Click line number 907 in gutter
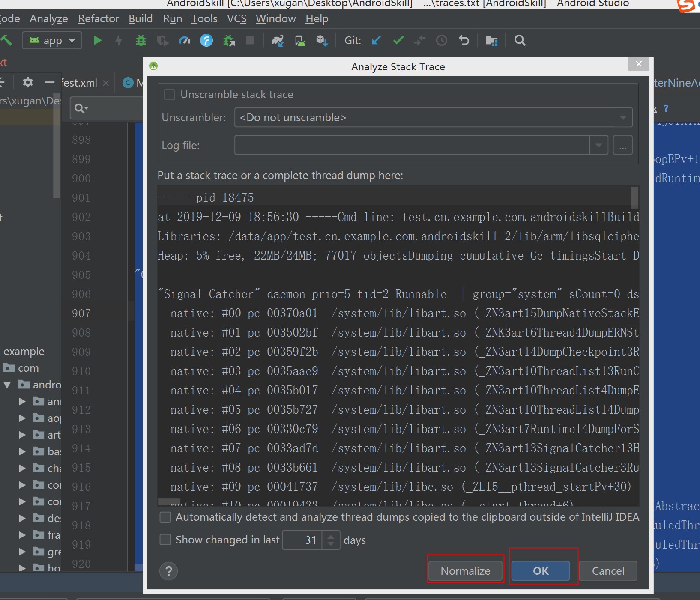This screenshot has width=700, height=600. tap(81, 313)
